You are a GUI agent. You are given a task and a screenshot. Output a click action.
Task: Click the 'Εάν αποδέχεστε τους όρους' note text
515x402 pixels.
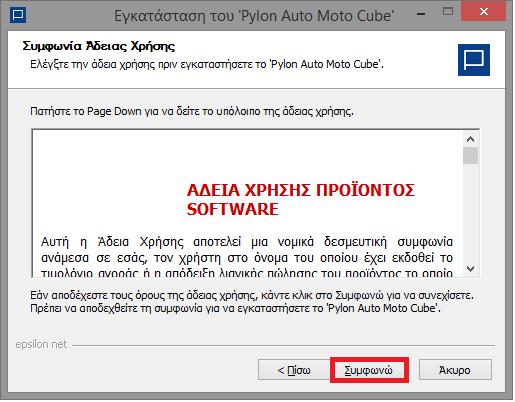[252, 302]
